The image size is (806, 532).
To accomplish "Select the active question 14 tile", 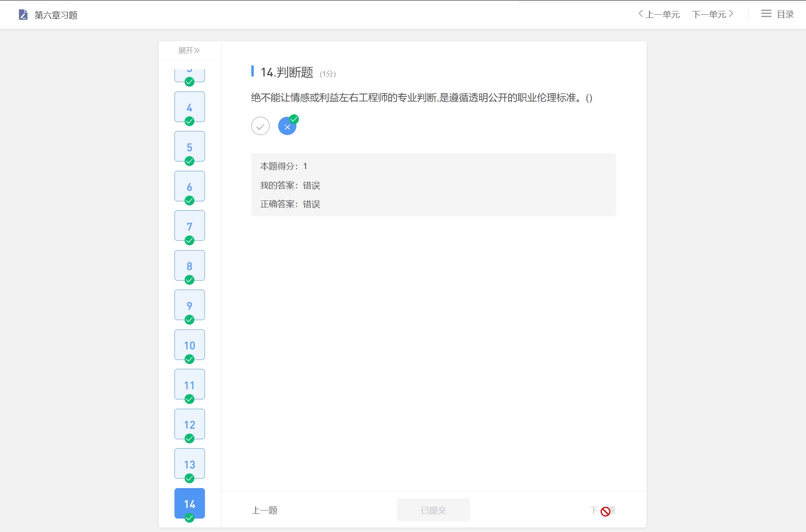I will pyautogui.click(x=190, y=504).
